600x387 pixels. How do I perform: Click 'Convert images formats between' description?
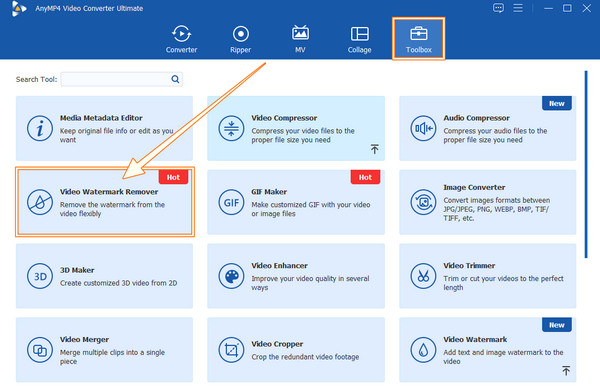(x=497, y=209)
